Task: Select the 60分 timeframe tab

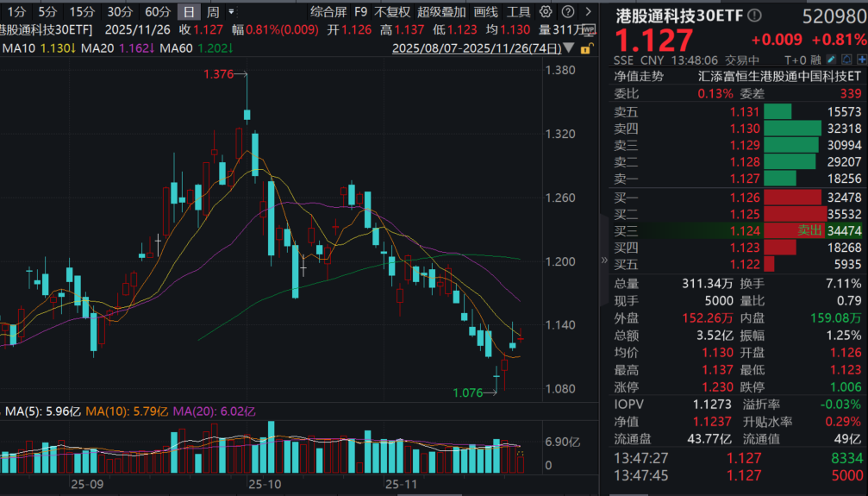Action: tap(158, 12)
